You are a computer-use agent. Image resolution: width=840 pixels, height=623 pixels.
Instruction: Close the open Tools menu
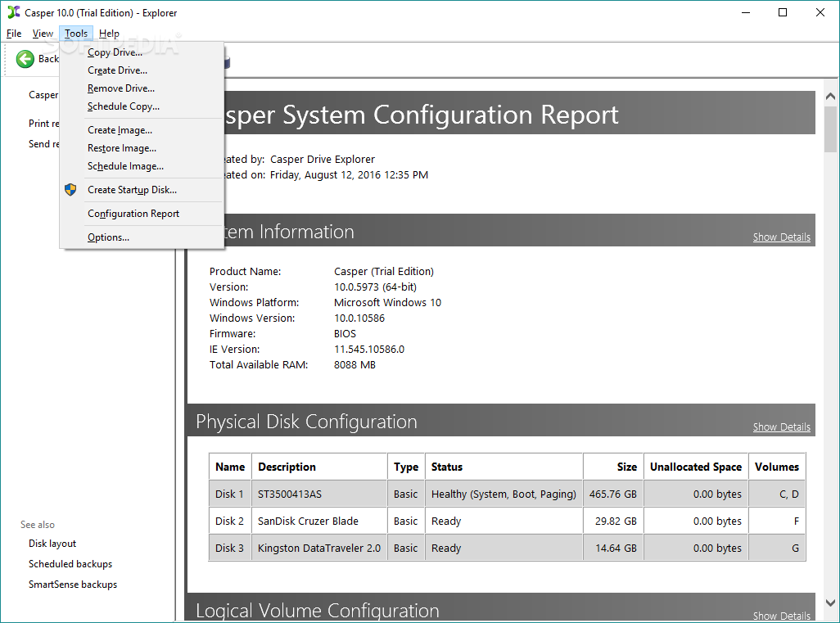point(76,34)
